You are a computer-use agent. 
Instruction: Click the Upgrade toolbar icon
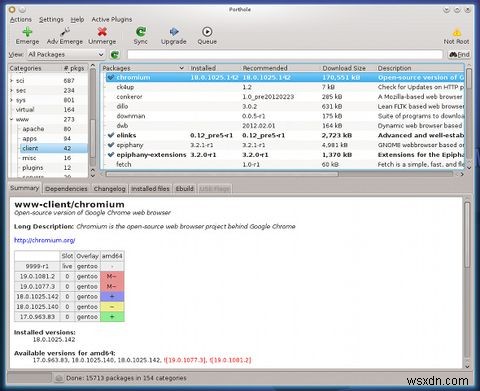pyautogui.click(x=174, y=32)
